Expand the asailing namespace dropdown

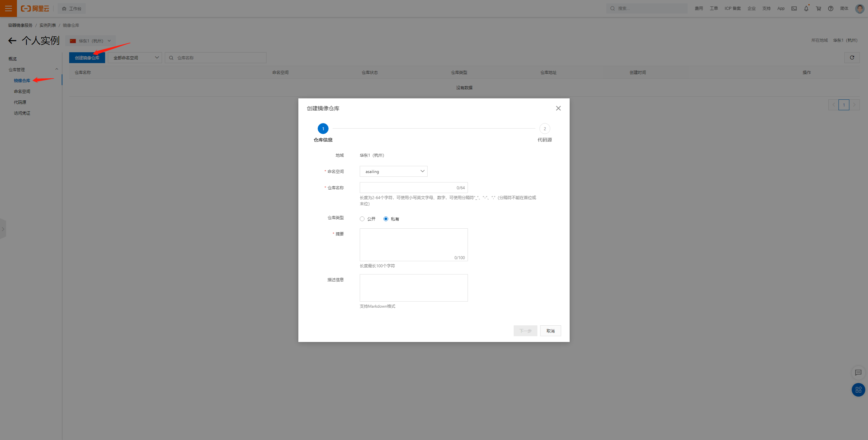coord(393,171)
